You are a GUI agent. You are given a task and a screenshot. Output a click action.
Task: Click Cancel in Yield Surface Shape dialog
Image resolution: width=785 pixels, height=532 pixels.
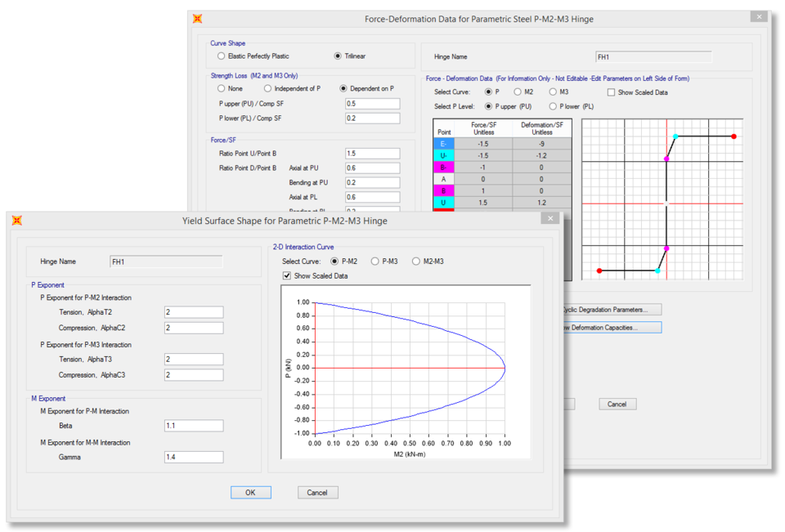pos(318,493)
